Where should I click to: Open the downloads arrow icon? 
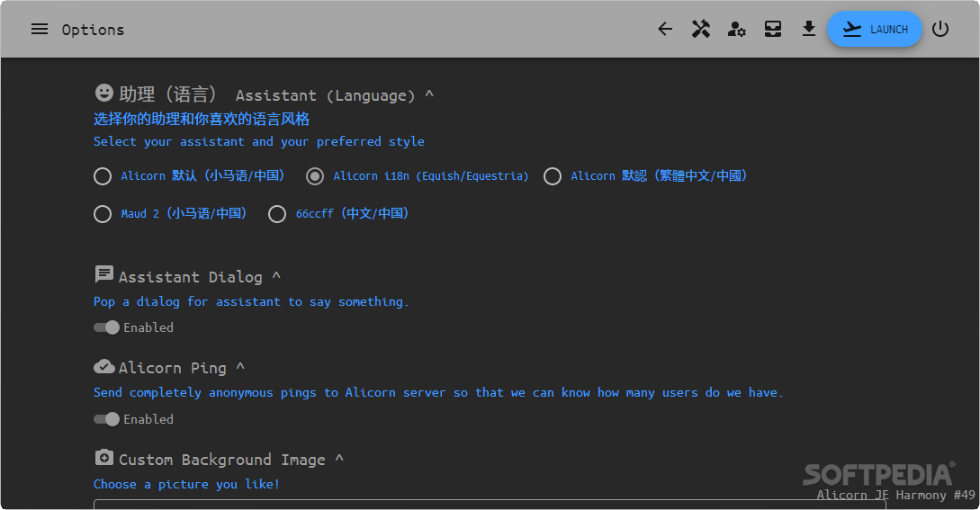(x=809, y=29)
